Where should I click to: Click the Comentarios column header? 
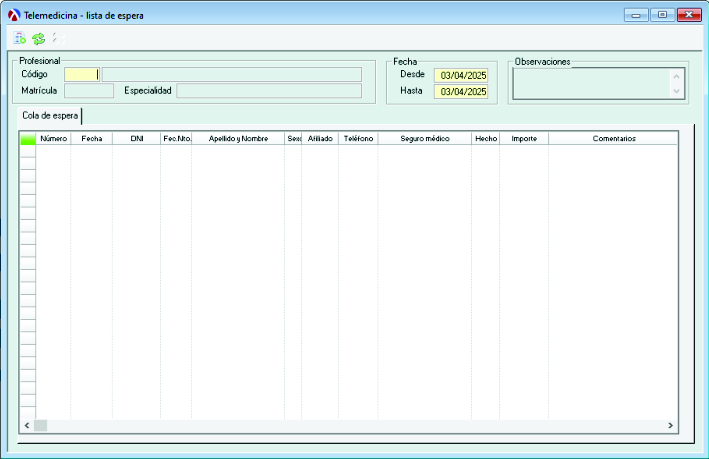coord(613,139)
